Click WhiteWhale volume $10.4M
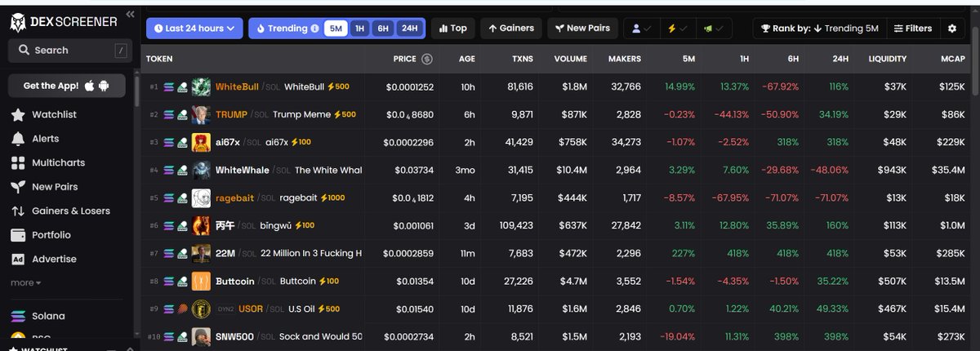Screen dimensions: 980x351 [570, 171]
